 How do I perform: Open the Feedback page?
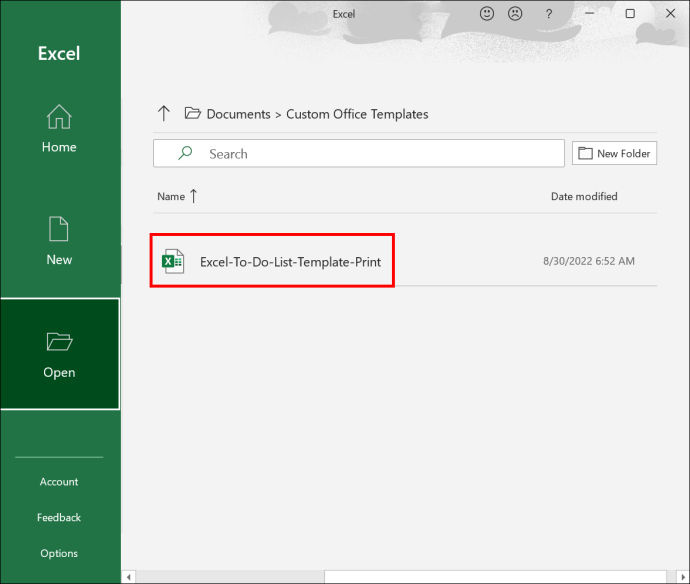(x=59, y=518)
